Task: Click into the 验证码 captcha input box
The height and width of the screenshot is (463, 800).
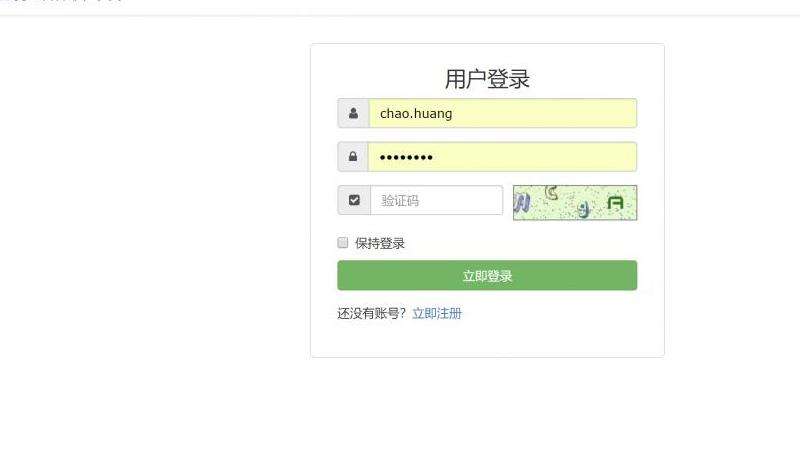Action: (436, 200)
